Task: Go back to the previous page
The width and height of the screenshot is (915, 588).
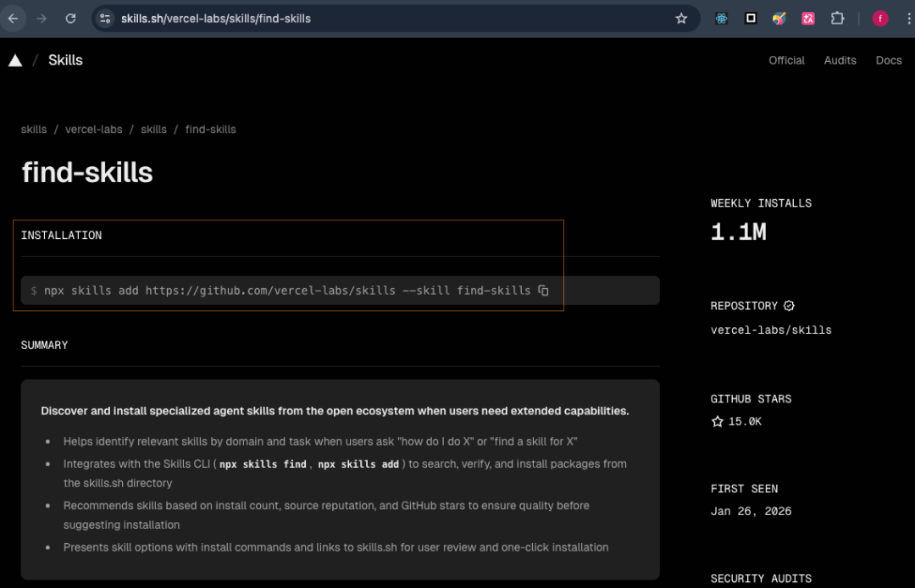Action: (x=13, y=19)
